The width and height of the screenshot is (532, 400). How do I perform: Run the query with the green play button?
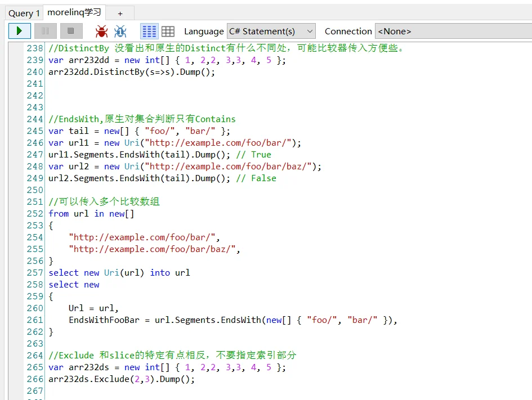(x=20, y=31)
